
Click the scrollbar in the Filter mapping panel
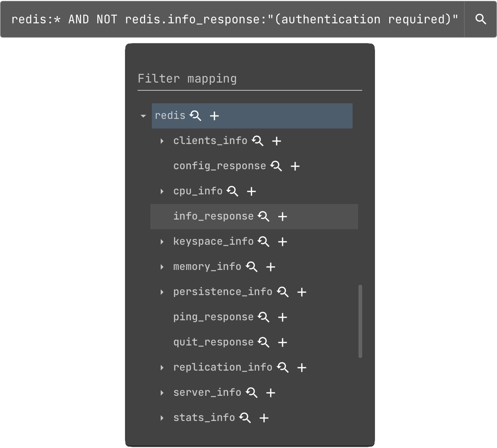(360, 320)
